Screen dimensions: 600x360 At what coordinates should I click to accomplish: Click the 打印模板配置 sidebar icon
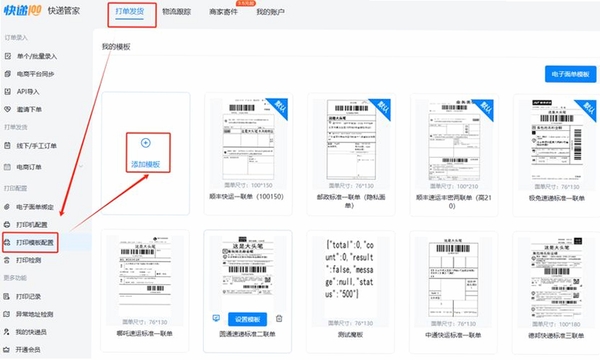click(x=7, y=242)
